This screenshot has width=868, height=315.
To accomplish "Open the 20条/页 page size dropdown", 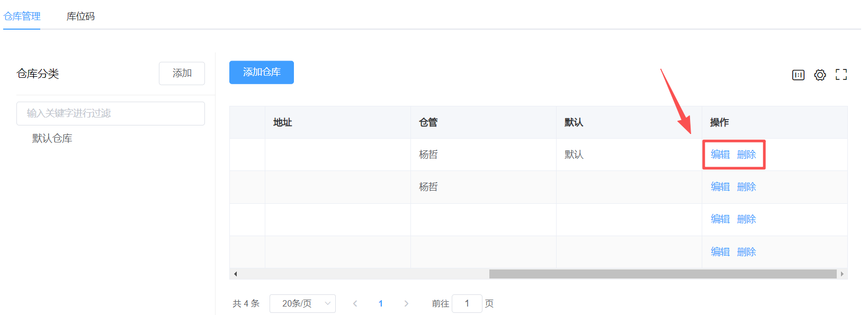I will tap(302, 303).
